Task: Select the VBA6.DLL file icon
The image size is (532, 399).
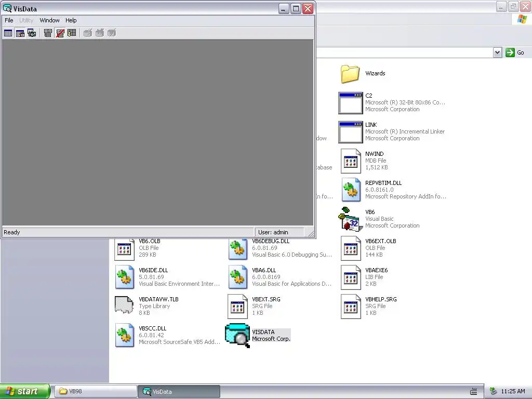Action: (x=238, y=277)
